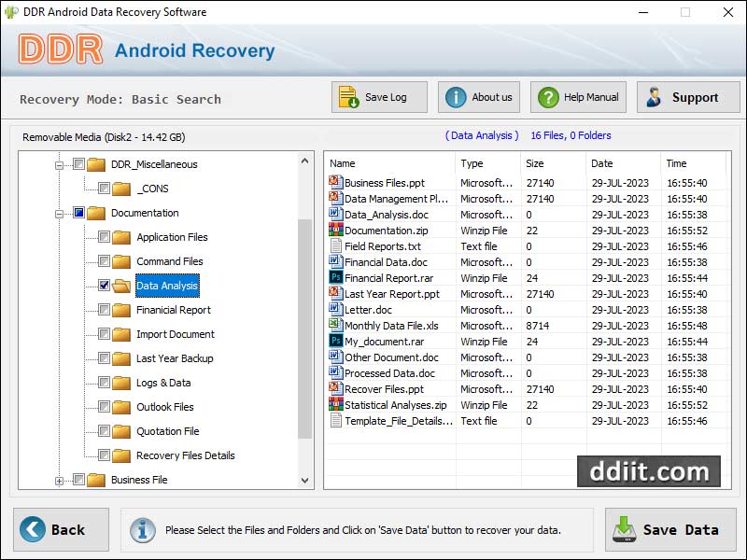Image resolution: width=747 pixels, height=560 pixels.
Task: Click the Save Data button
Action: pyautogui.click(x=670, y=529)
